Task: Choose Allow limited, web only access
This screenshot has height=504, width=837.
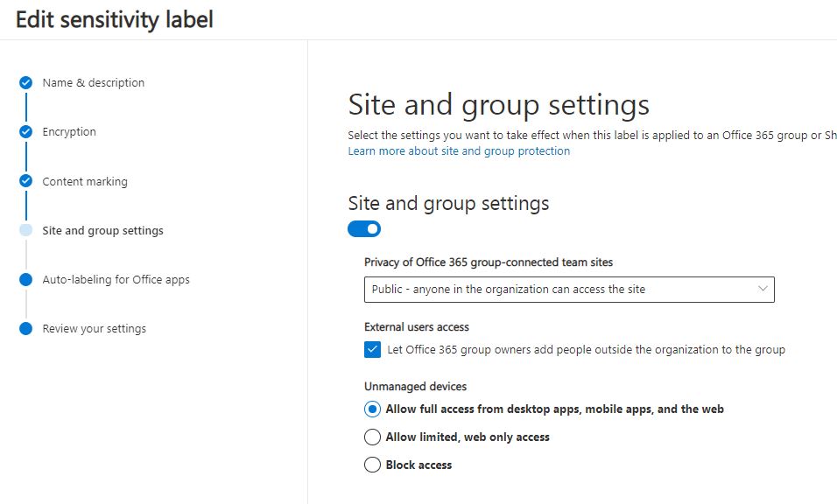Action: pyautogui.click(x=372, y=437)
